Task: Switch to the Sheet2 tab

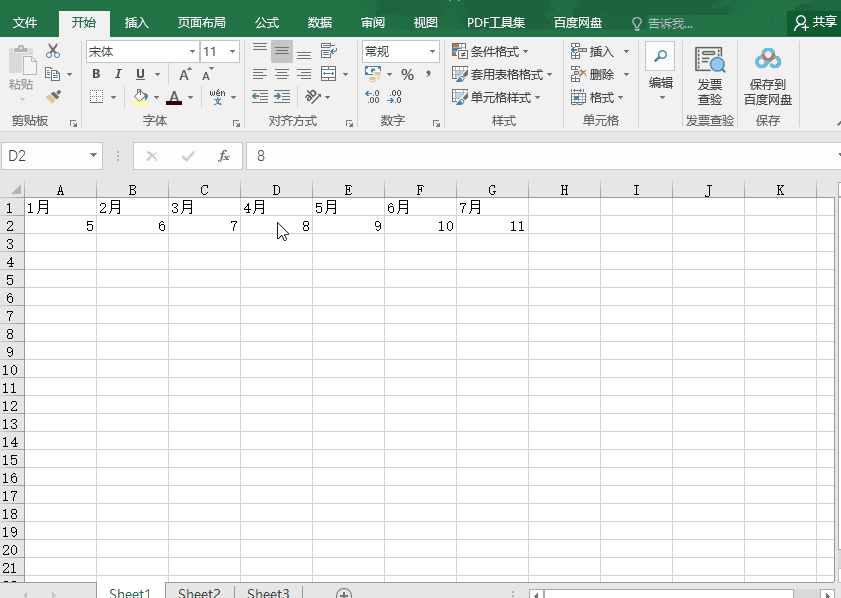Action: (x=199, y=593)
